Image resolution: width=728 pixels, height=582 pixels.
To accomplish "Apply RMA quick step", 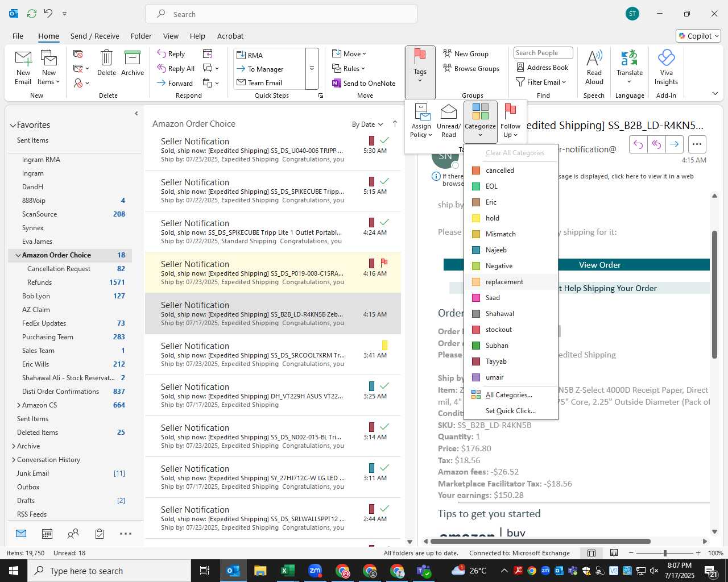I will pos(270,55).
